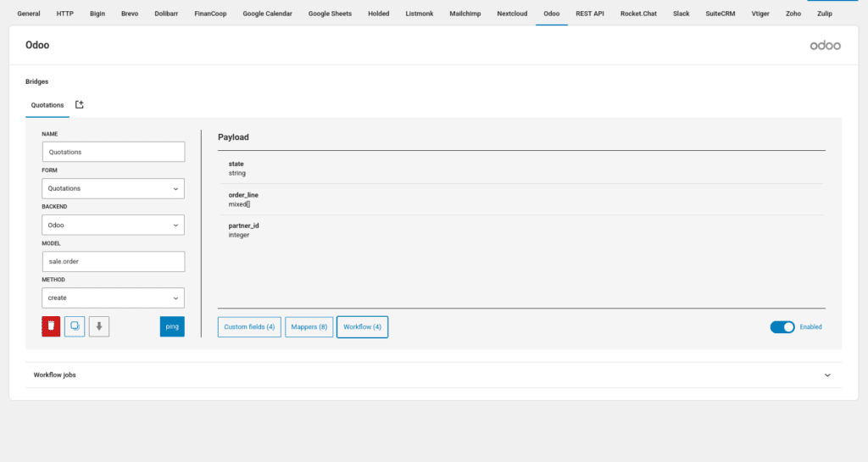
Task: Open the Bigin tab
Action: pos(97,14)
